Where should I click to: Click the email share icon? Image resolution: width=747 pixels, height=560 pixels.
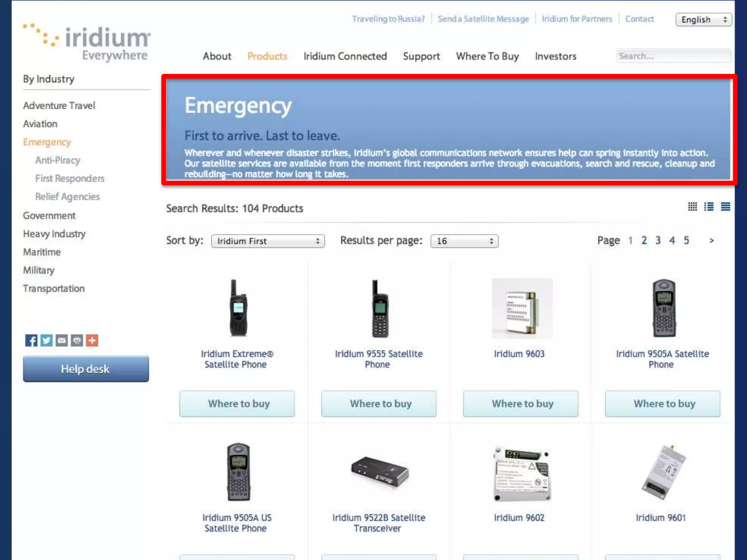click(62, 341)
